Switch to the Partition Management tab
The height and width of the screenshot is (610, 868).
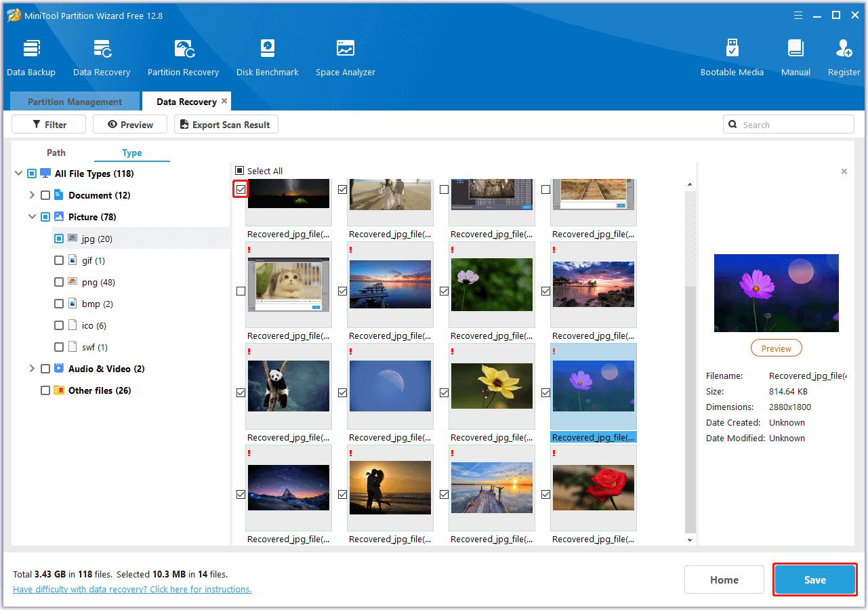(75, 102)
